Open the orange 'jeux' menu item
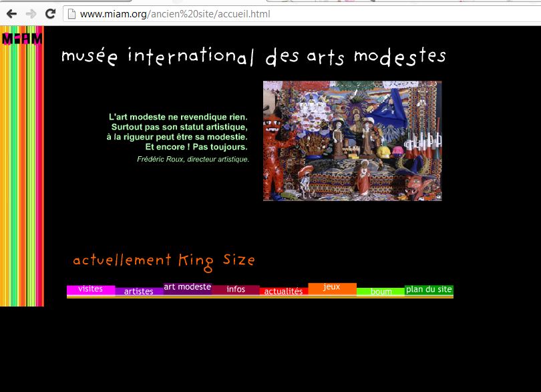The width and height of the screenshot is (541, 392). [x=331, y=287]
